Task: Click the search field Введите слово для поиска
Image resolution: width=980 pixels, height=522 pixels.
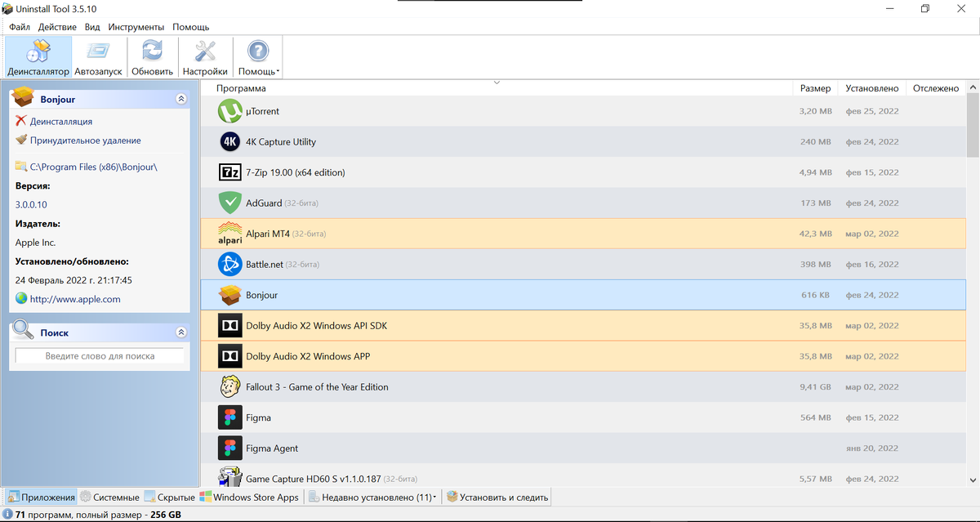Action: click(x=100, y=356)
